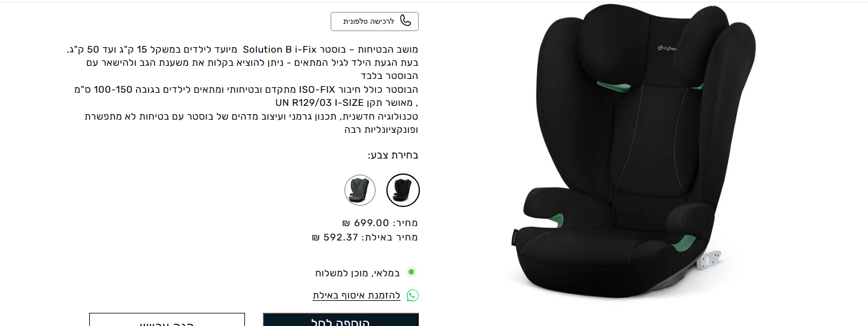Click the בחירת צבע label
Viewport: 868px width, 326px height.
point(393,156)
